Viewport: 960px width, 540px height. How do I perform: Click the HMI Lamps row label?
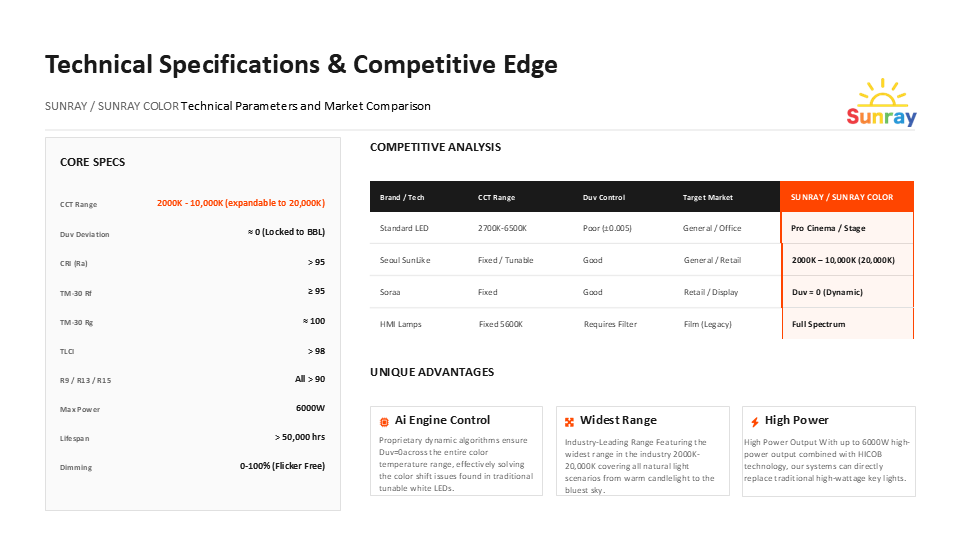coord(401,324)
